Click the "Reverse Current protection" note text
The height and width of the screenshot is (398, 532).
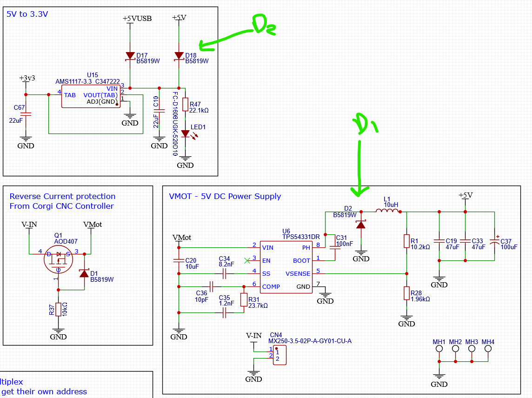62,196
